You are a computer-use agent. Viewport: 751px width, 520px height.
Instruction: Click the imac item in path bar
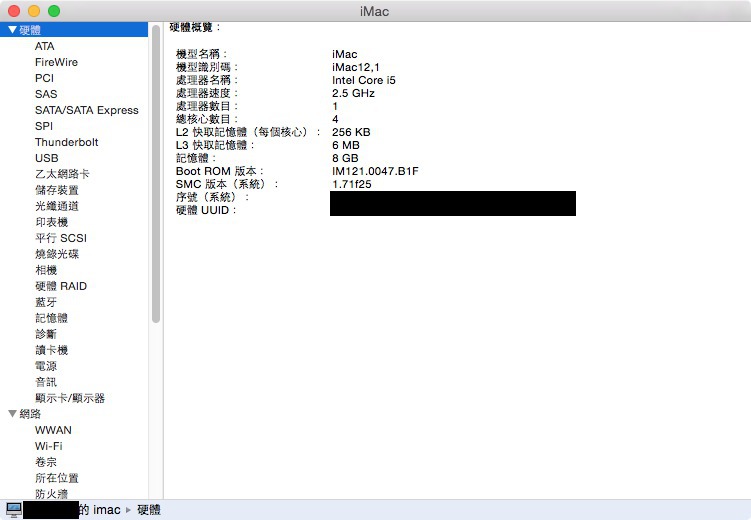point(100,510)
